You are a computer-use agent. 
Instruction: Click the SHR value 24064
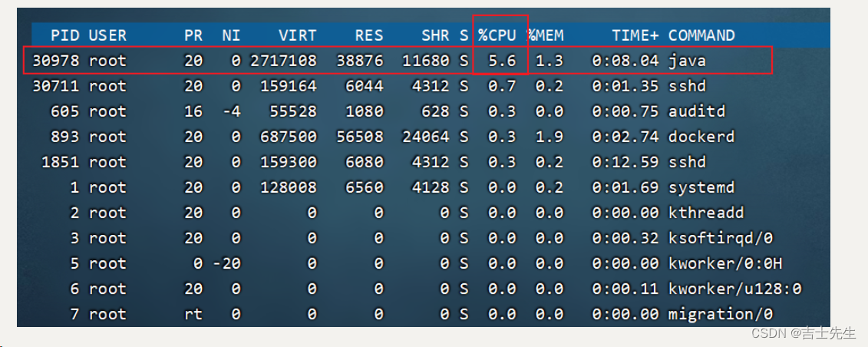[426, 137]
